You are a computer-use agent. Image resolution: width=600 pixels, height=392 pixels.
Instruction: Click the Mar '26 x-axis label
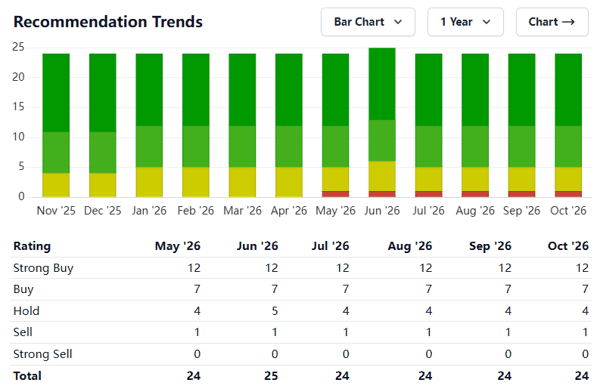click(x=242, y=211)
